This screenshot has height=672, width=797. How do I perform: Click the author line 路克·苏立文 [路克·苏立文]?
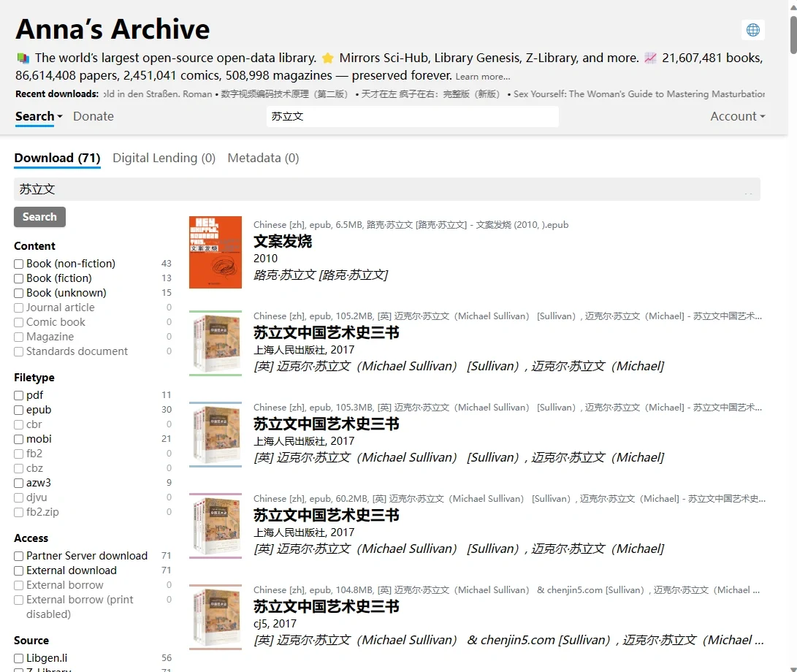click(321, 275)
